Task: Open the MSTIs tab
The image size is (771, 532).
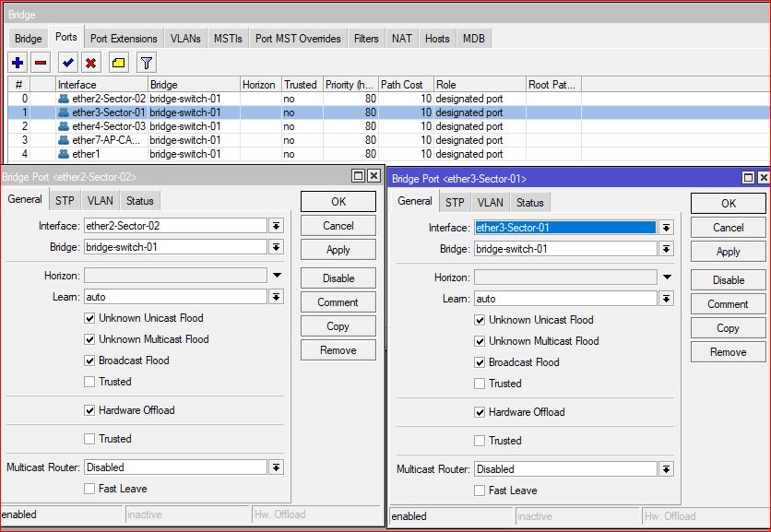Action: click(x=228, y=39)
